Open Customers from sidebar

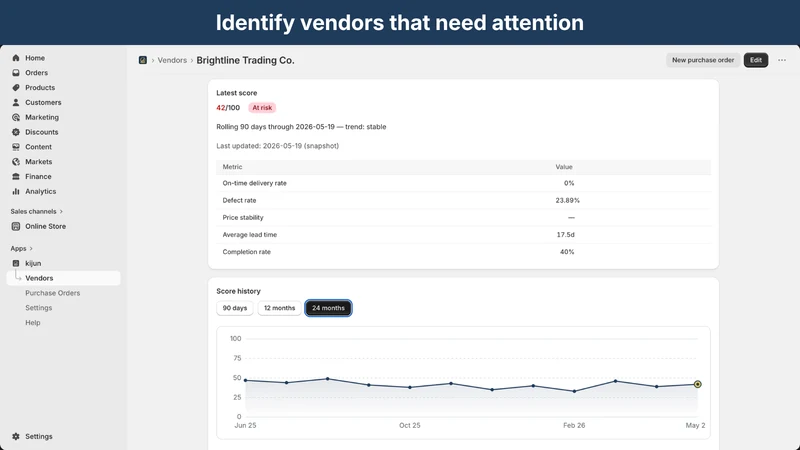[43, 103]
